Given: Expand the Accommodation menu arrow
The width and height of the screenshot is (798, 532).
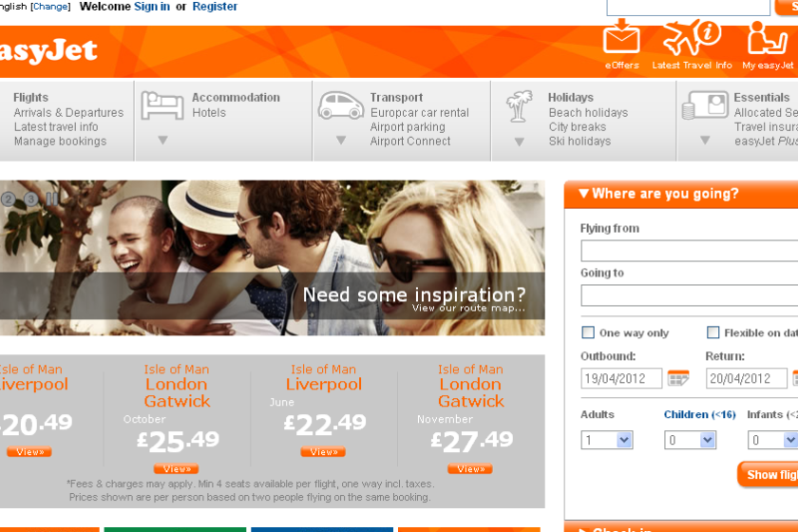Looking at the screenshot, I should 162,140.
